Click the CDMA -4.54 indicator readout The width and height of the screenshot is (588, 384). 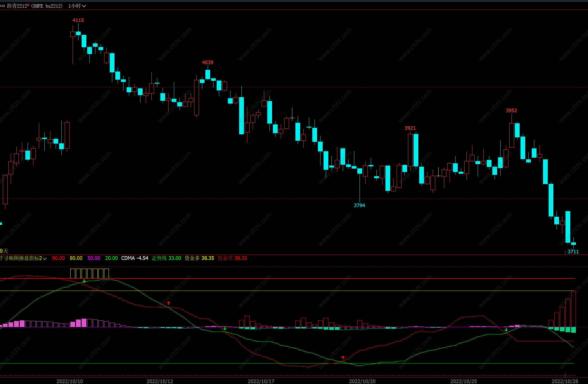point(134,258)
